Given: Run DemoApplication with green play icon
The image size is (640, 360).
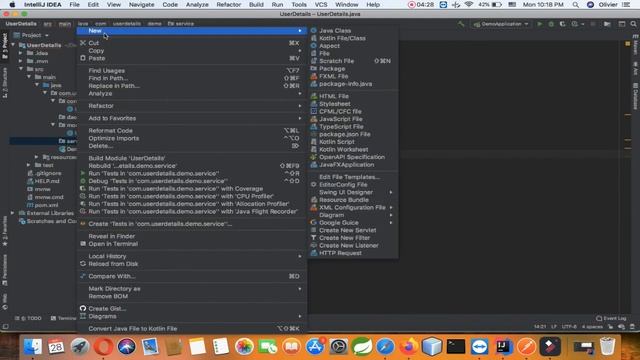Looking at the screenshot, I should click(x=540, y=24).
